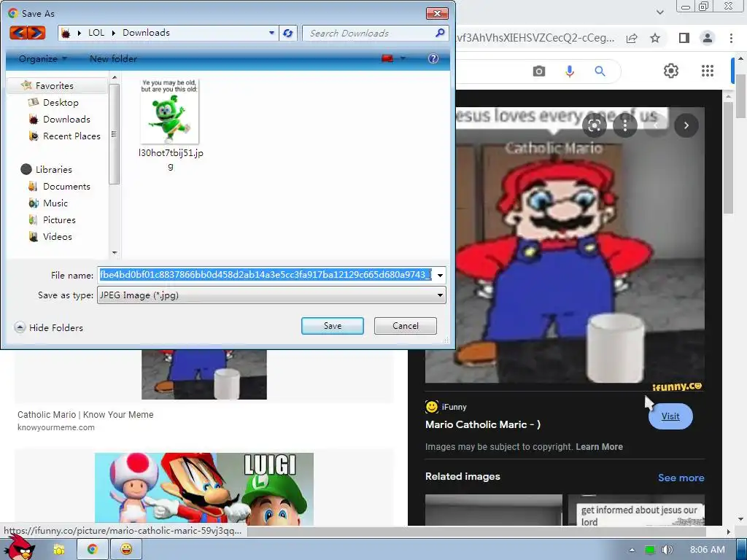747x560 pixels.
Task: Bookmark this tab with the star icon
Action: [655, 38]
